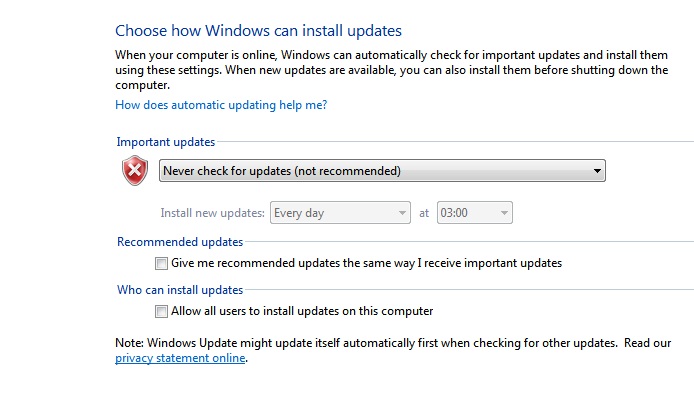Click the 'Install new updates:' label
This screenshot has height=396, width=694.
pos(212,213)
